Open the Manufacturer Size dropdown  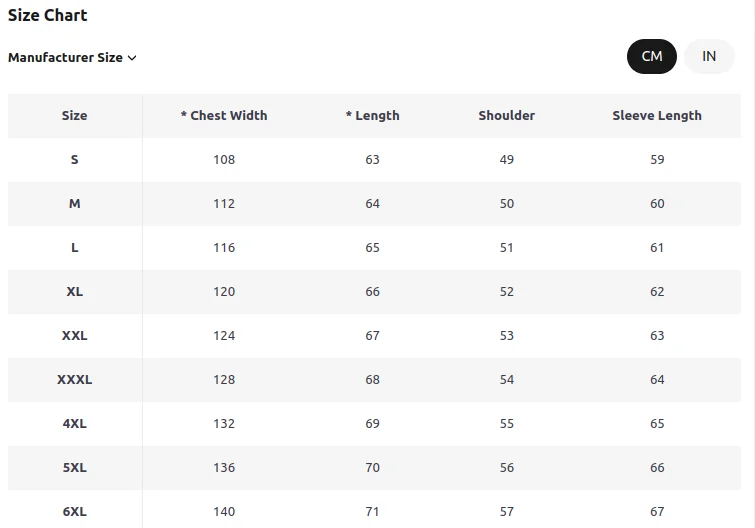(72, 58)
